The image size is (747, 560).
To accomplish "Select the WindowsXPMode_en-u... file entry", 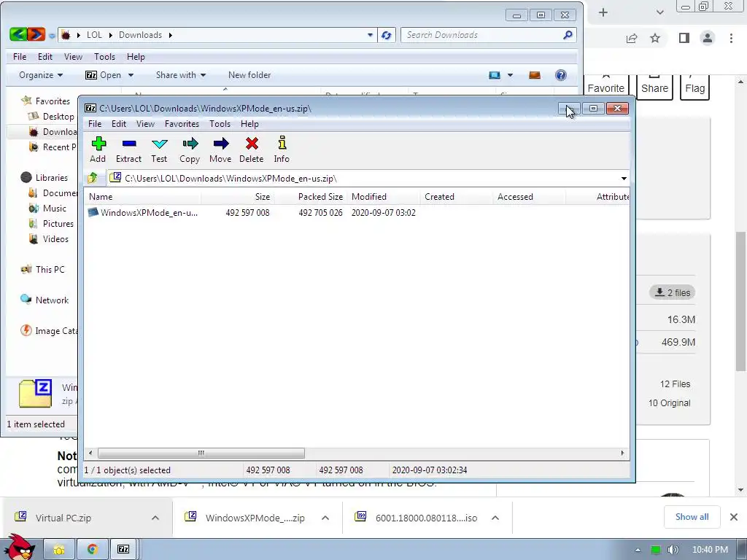I will [x=144, y=212].
